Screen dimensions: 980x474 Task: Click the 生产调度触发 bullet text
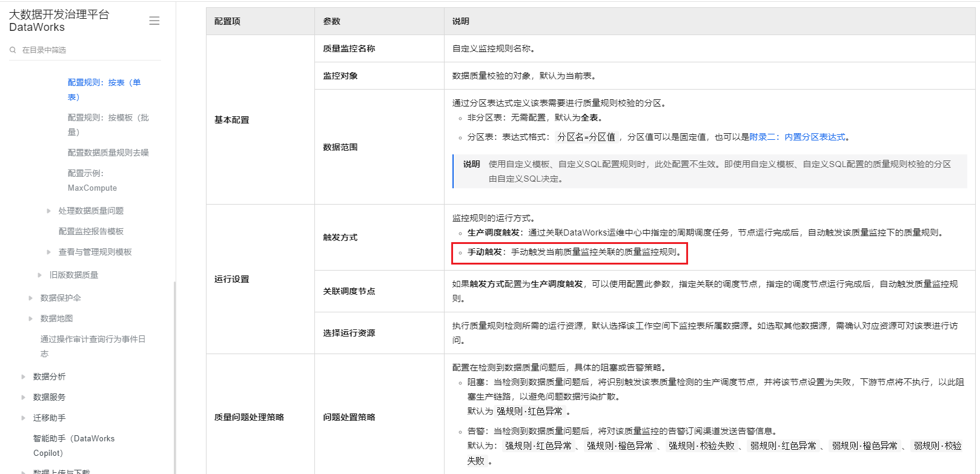pos(706,232)
